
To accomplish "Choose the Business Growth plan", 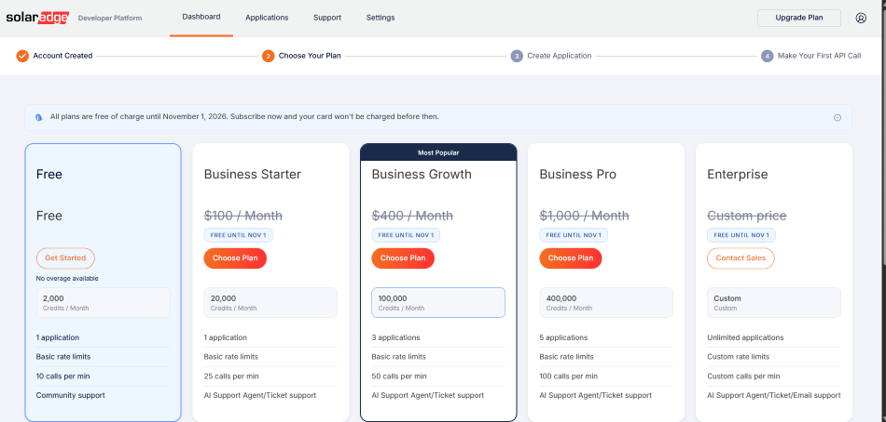I will (403, 258).
